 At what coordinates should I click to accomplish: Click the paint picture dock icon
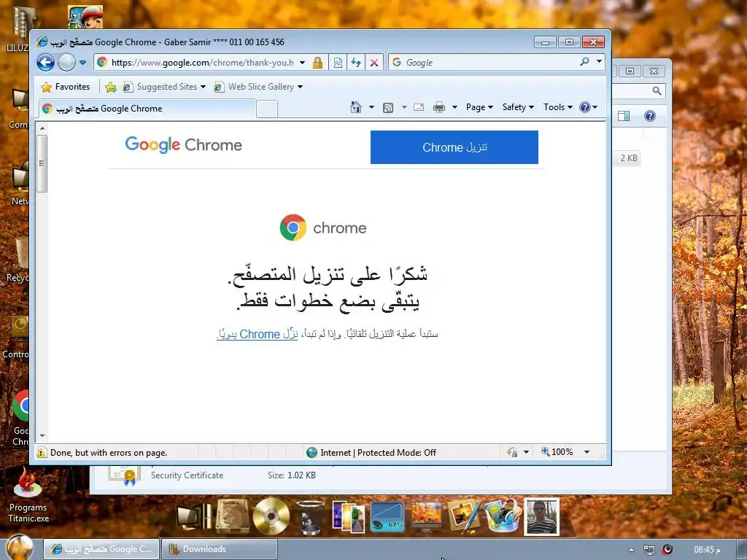point(465,516)
